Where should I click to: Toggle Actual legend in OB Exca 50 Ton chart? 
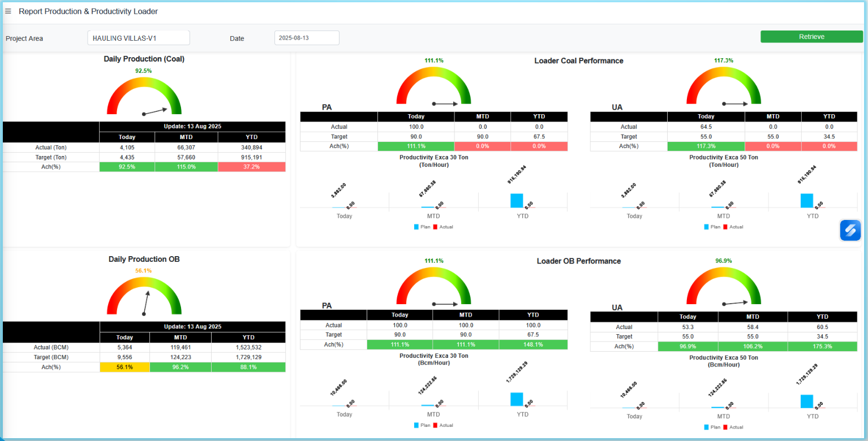click(733, 427)
